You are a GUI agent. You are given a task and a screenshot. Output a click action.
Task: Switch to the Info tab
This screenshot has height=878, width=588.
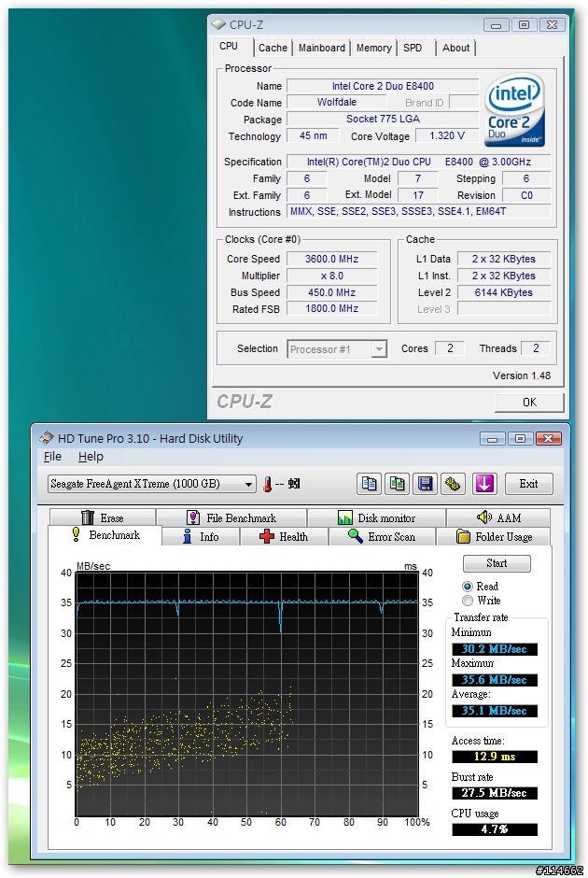[201, 536]
